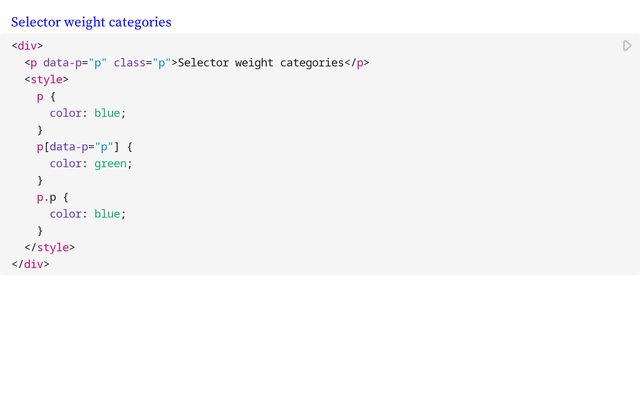Click the 'color' property before green
Viewport: 640px width, 400px height.
66,164
